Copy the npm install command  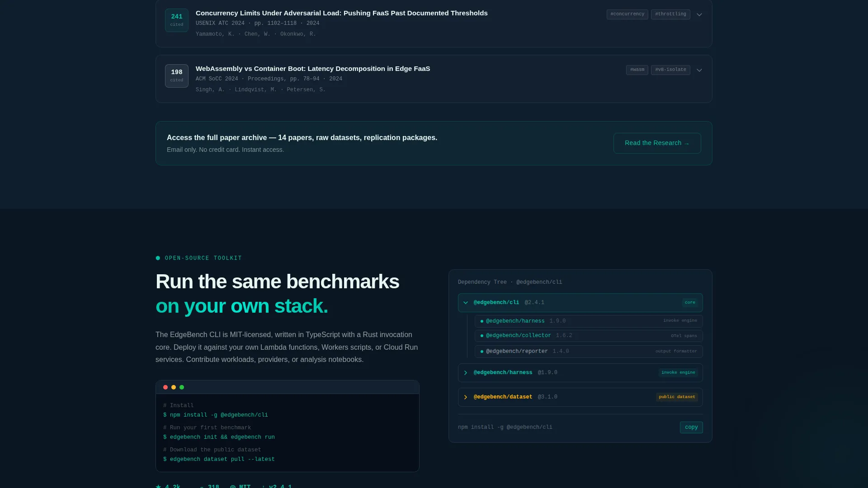(691, 427)
